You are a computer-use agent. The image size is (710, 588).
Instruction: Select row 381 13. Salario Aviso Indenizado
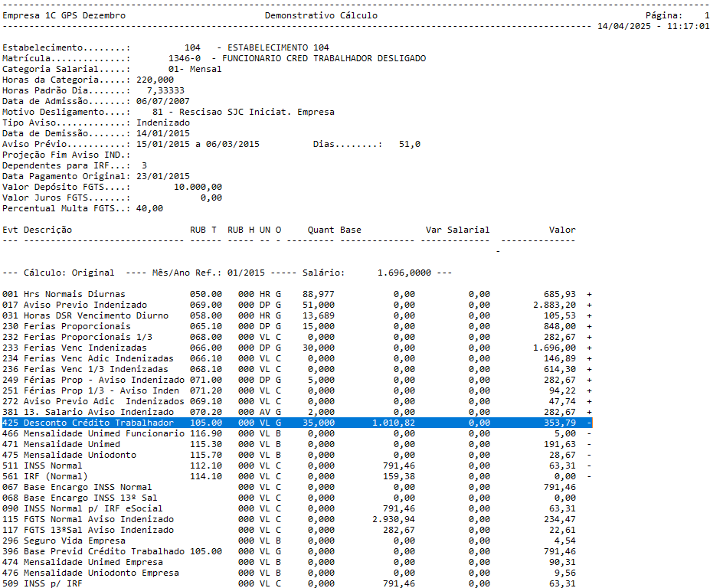coord(100,411)
